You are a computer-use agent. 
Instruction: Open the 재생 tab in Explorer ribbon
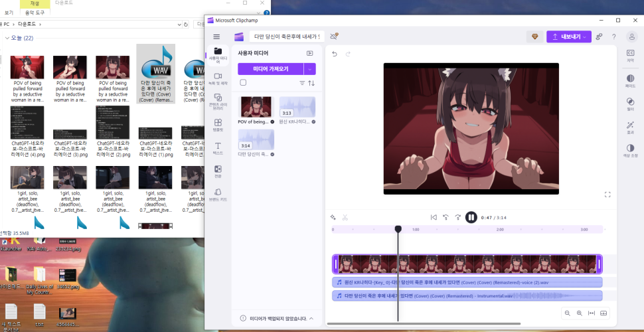[x=35, y=3]
